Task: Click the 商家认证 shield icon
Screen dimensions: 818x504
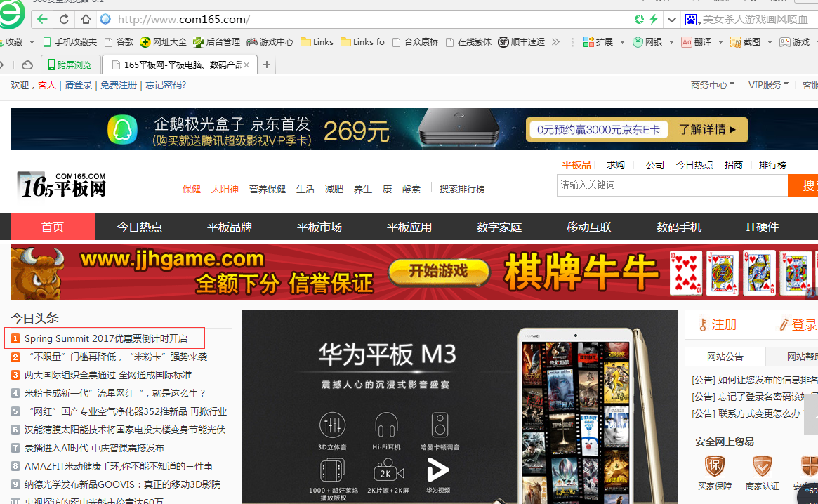Action: tap(763, 465)
